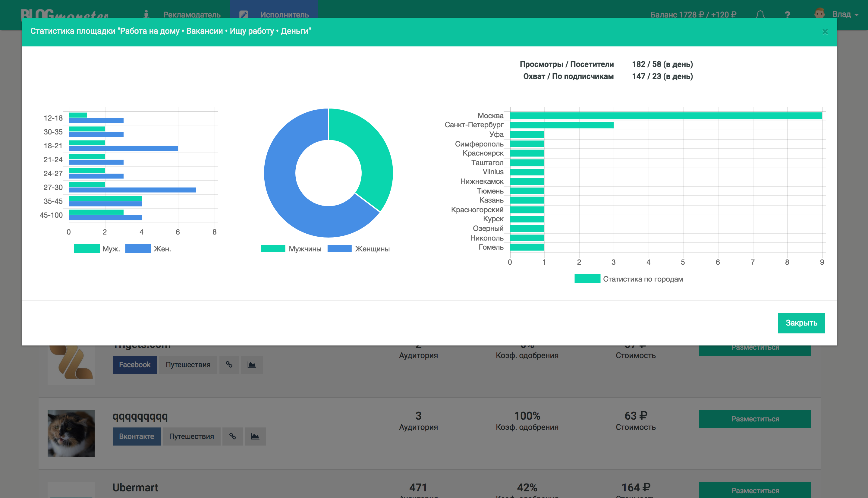The width and height of the screenshot is (868, 498).
Task: Click the balance 1728 ₽ text
Action: pos(693,15)
